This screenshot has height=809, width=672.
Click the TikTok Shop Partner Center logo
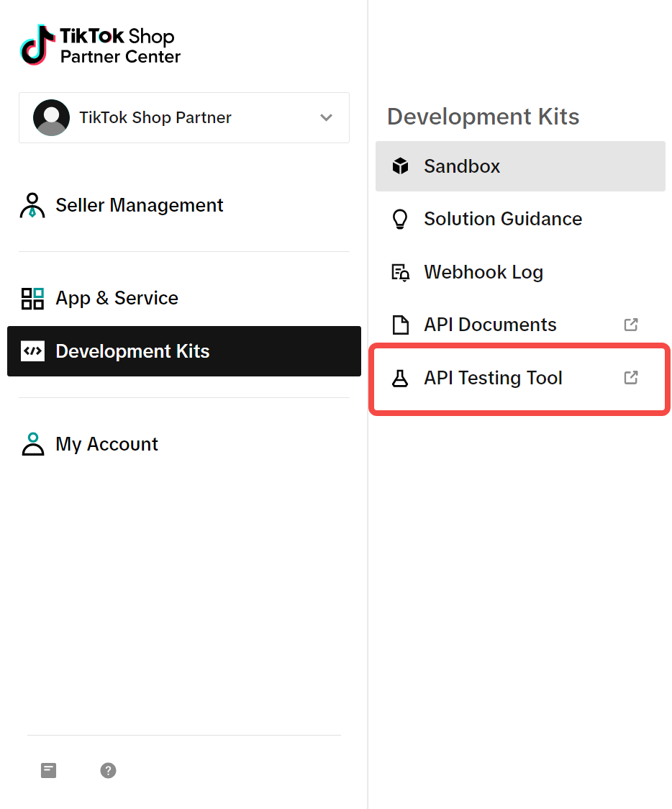(x=100, y=45)
